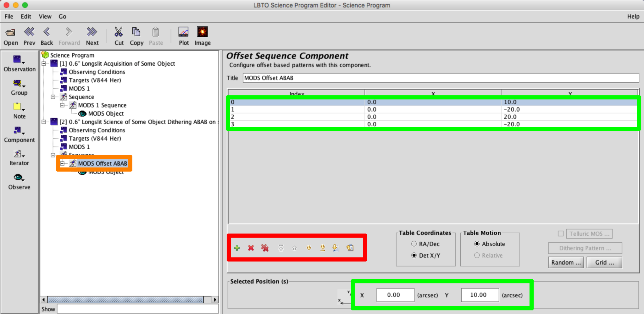Select MODS 1 under observation [2]
The image size is (644, 314).
click(79, 147)
